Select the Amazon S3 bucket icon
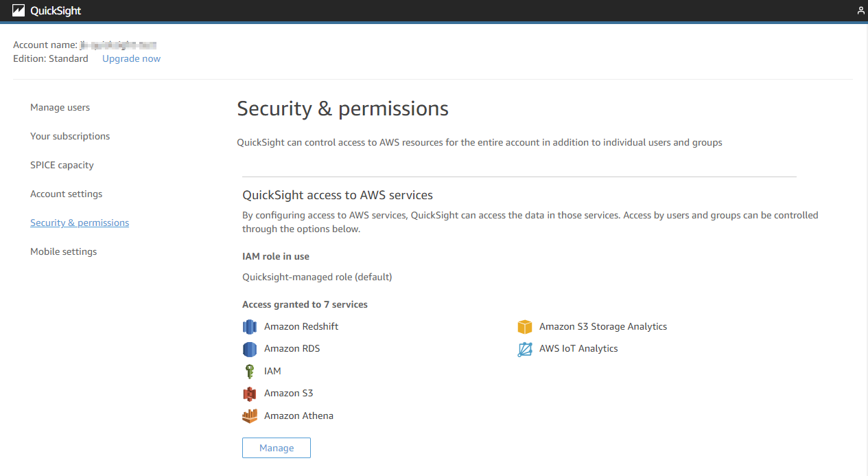This screenshot has height=476, width=868. point(249,393)
